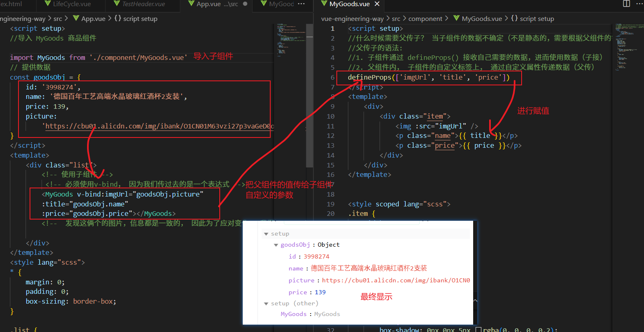
Task: Open the App.vue breadcrumb item
Action: 93,18
